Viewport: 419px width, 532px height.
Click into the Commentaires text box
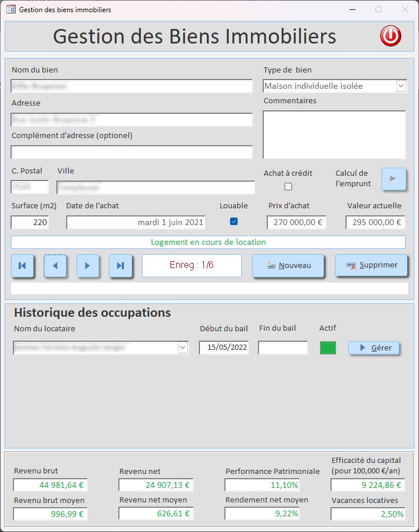pyautogui.click(x=334, y=135)
